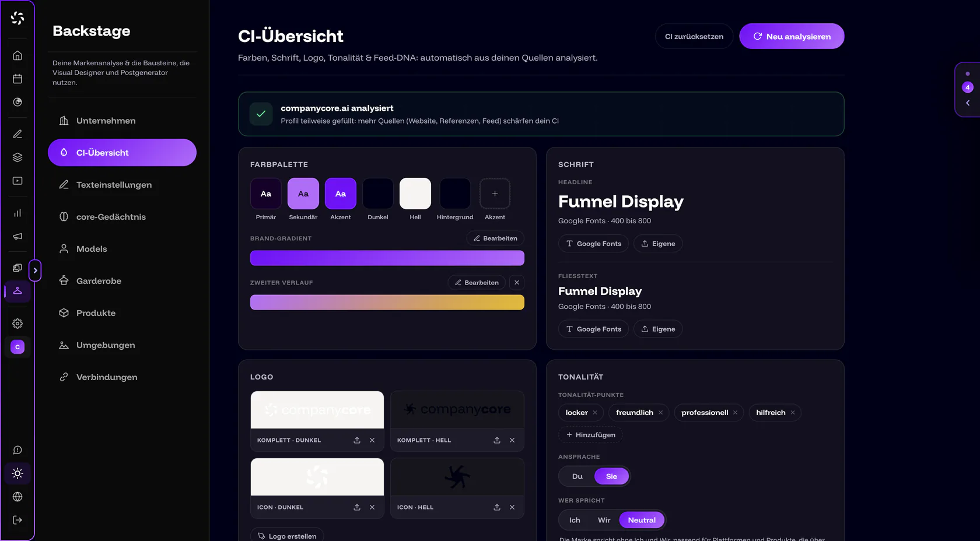The width and height of the screenshot is (980, 541).
Task: Upload icon for Komplett · Dunkel logo
Action: (x=357, y=440)
